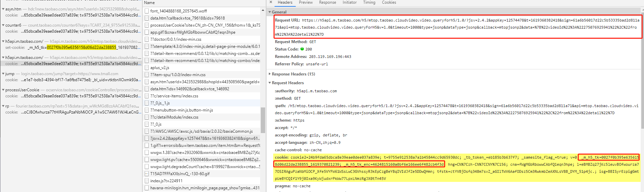Click file icon of ??c/service-items/index.css
Image resolution: width=644 pixels, height=192 pixels.
click(x=147, y=96)
